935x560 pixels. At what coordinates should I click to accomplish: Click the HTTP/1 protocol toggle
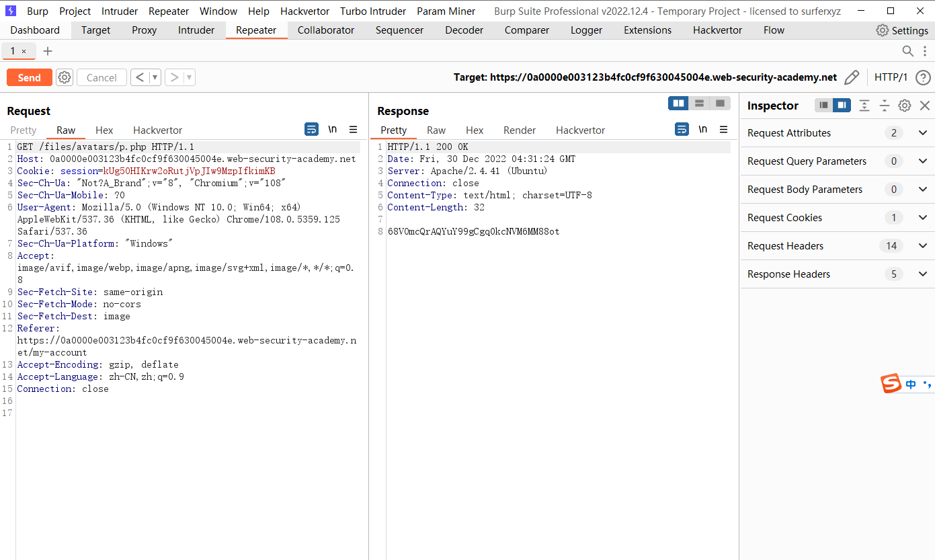[891, 77]
